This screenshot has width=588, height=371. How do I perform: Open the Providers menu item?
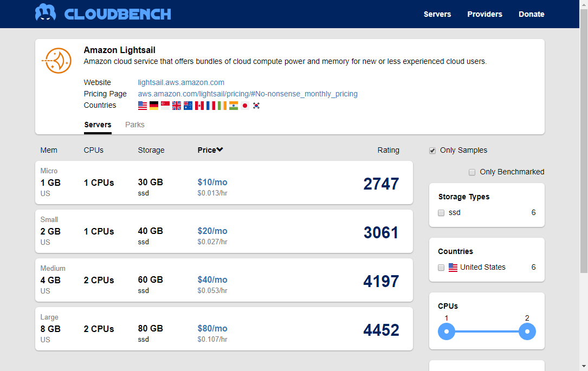click(x=484, y=14)
